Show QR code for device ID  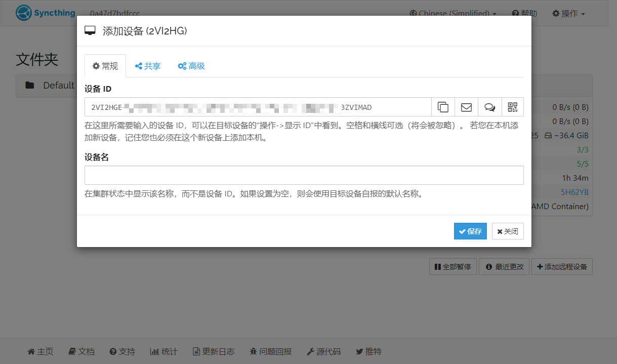[513, 107]
